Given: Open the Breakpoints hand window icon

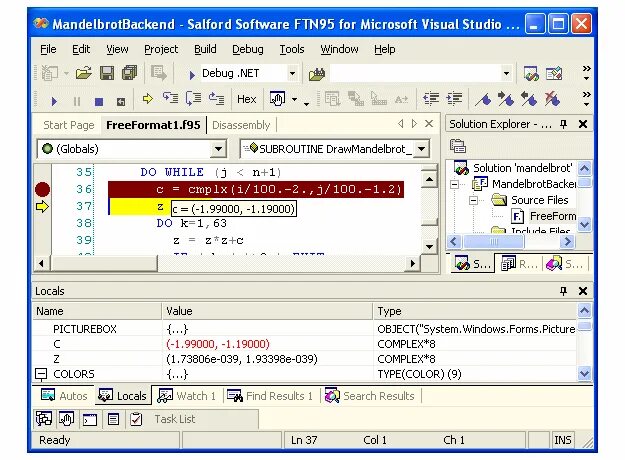Looking at the screenshot, I should [277, 98].
